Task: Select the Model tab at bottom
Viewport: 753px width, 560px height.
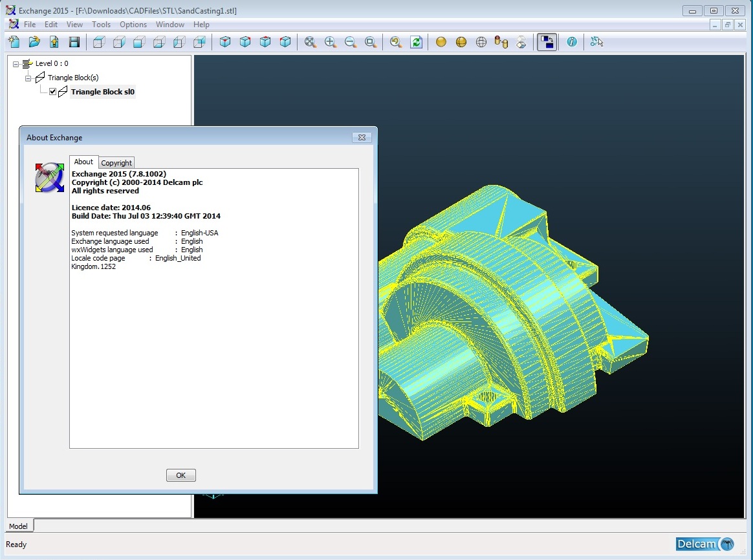Action: click(19, 526)
